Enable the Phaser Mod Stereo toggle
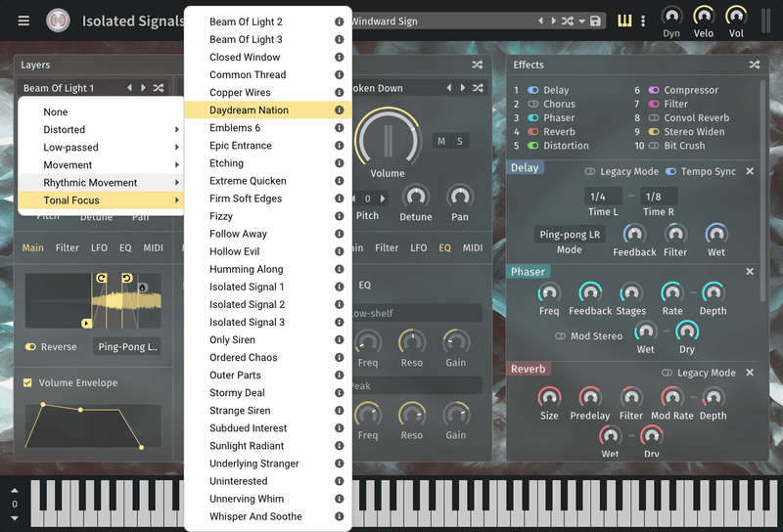 [x=561, y=335]
